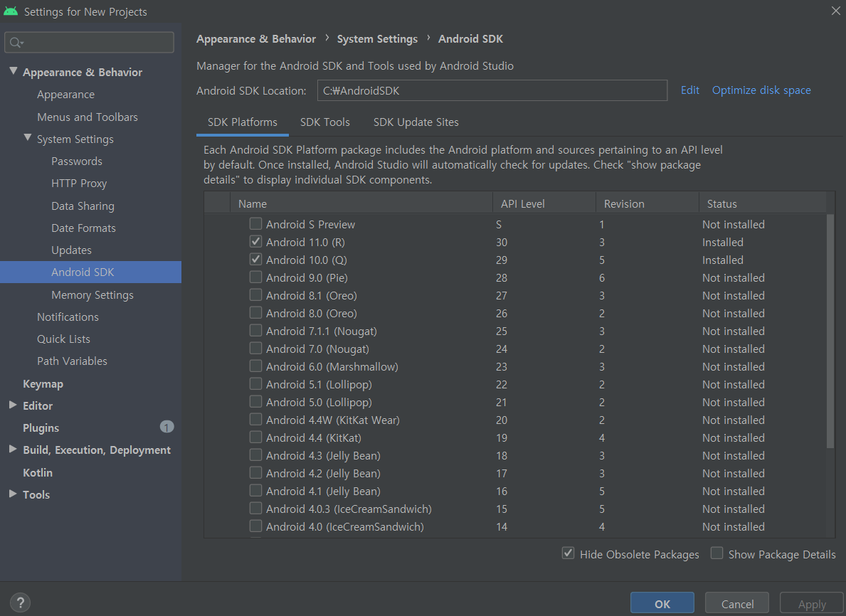
Task: Check Android 4.0 (IceCreamSandwich) platform
Action: (x=255, y=526)
